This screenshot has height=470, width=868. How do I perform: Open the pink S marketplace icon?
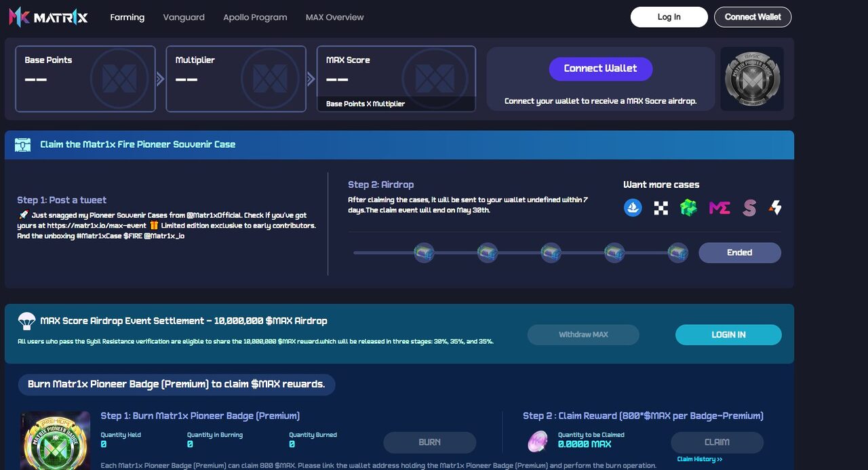click(749, 208)
